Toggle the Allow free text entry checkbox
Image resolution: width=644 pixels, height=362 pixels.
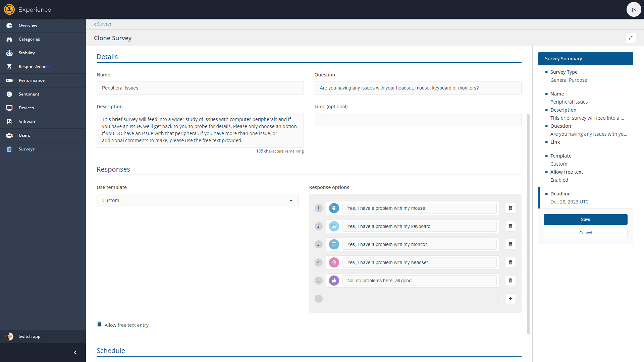(x=100, y=324)
